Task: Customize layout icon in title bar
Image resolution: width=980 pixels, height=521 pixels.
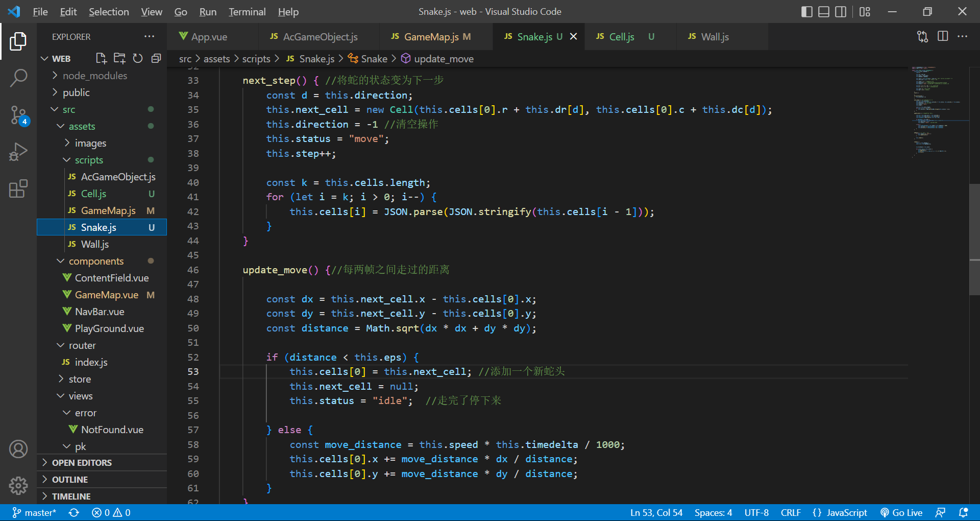Action: 865,11
